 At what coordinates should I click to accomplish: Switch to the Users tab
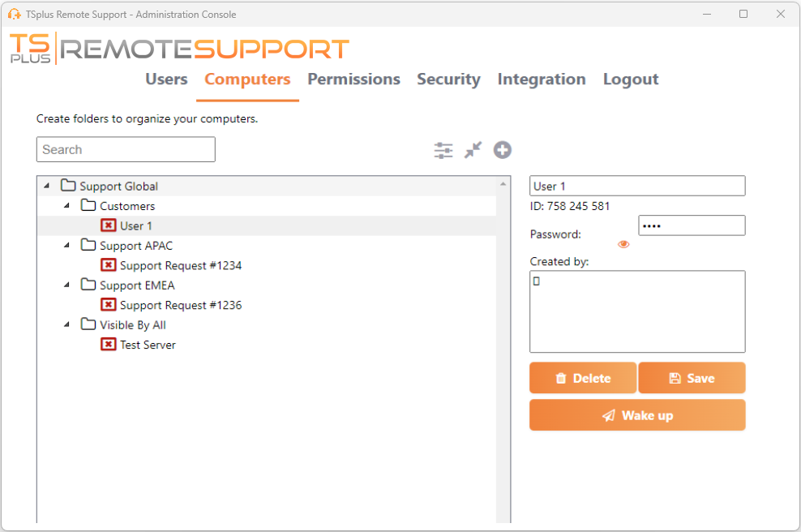165,79
